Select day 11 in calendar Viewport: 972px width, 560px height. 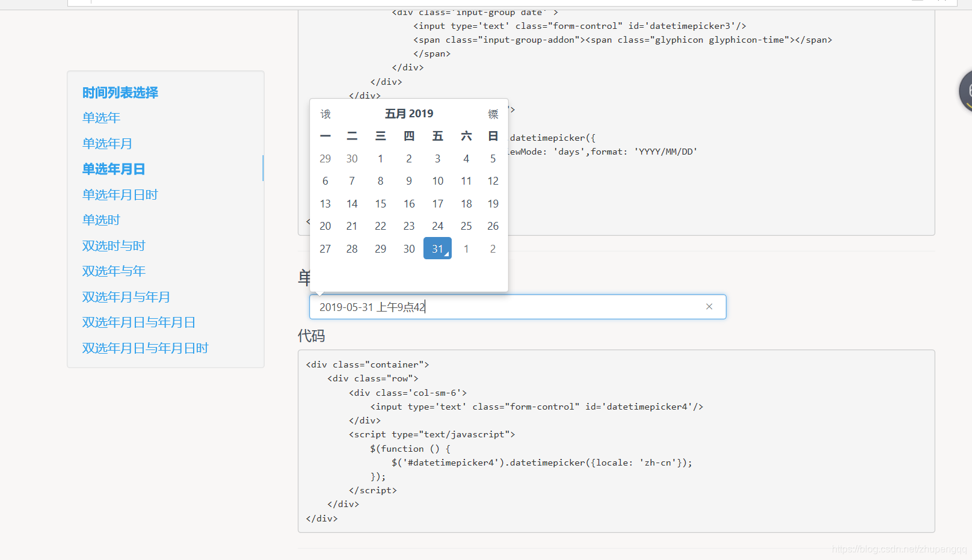coord(466,181)
